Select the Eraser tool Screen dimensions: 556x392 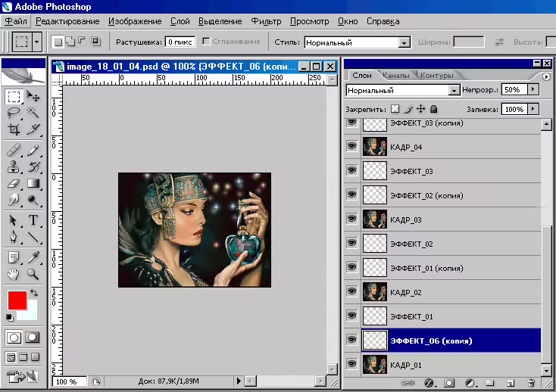pos(14,183)
